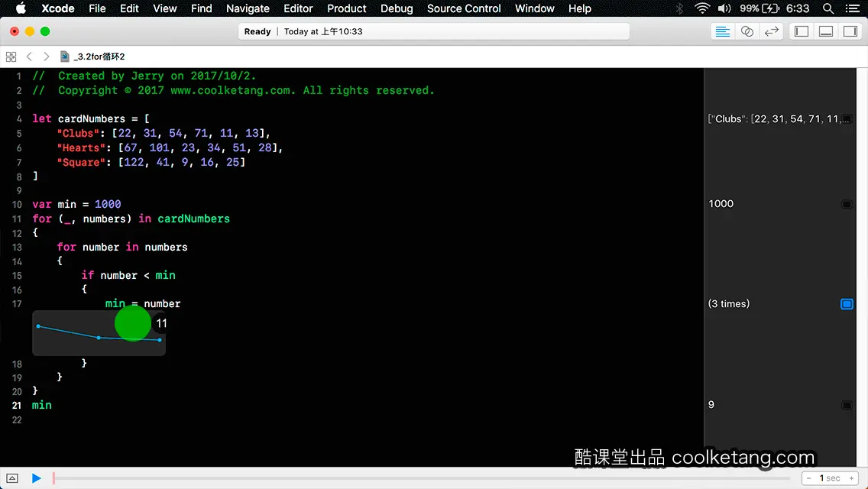Open the Help menu
The height and width of the screenshot is (489, 868).
[x=580, y=8]
